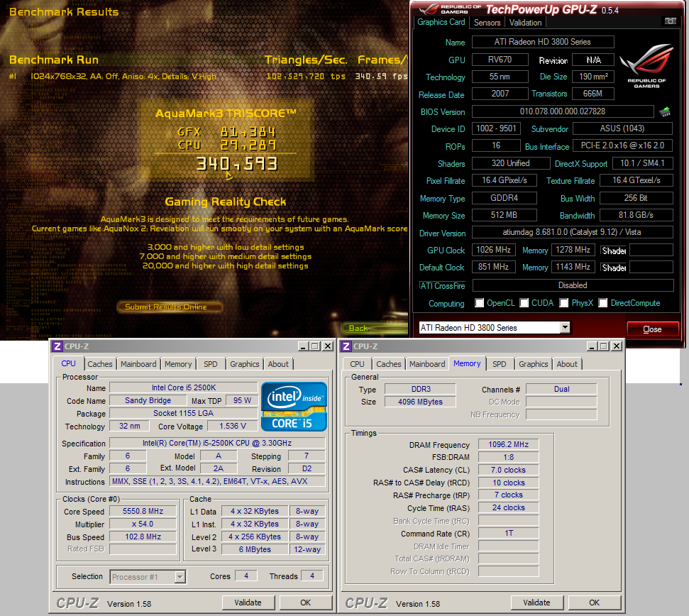This screenshot has width=689, height=616.
Task: Click the GPU-Z Name field
Action: tap(543, 42)
